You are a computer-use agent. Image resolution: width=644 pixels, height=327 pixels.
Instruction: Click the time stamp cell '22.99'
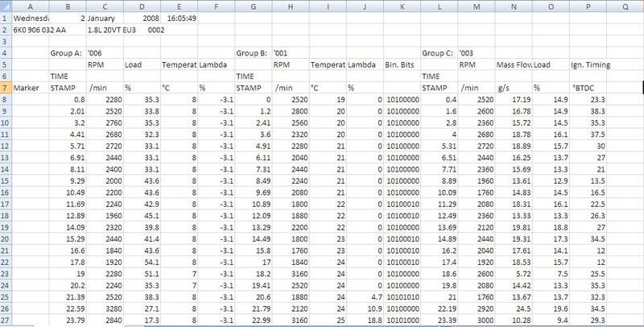click(254, 320)
